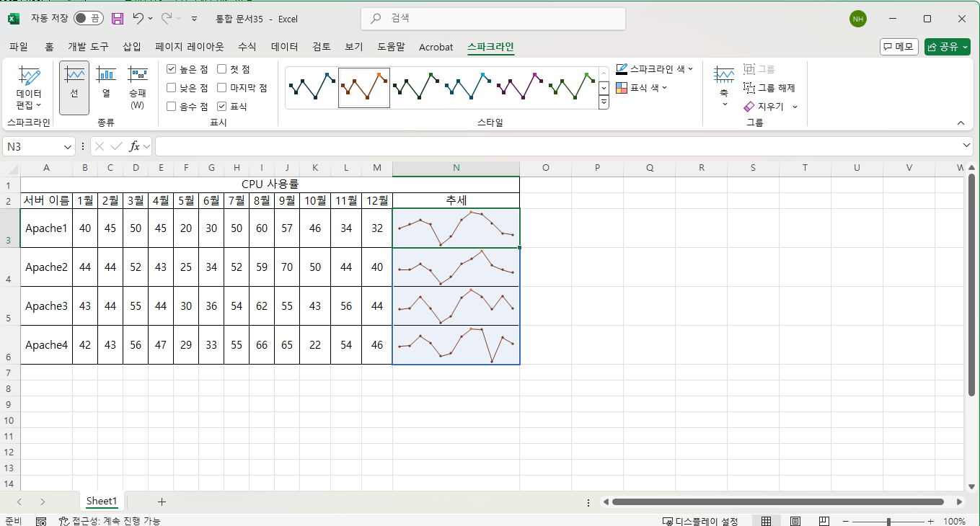The height and width of the screenshot is (526, 980).
Task: Switch to the 삽입 ribbon tab
Action: (x=133, y=46)
